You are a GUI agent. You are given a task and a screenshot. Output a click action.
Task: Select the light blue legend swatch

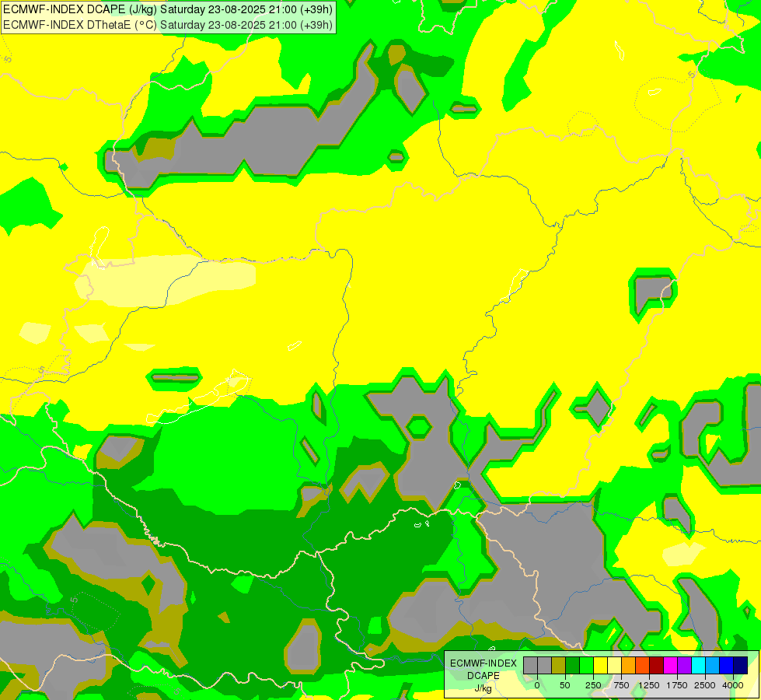click(x=713, y=666)
